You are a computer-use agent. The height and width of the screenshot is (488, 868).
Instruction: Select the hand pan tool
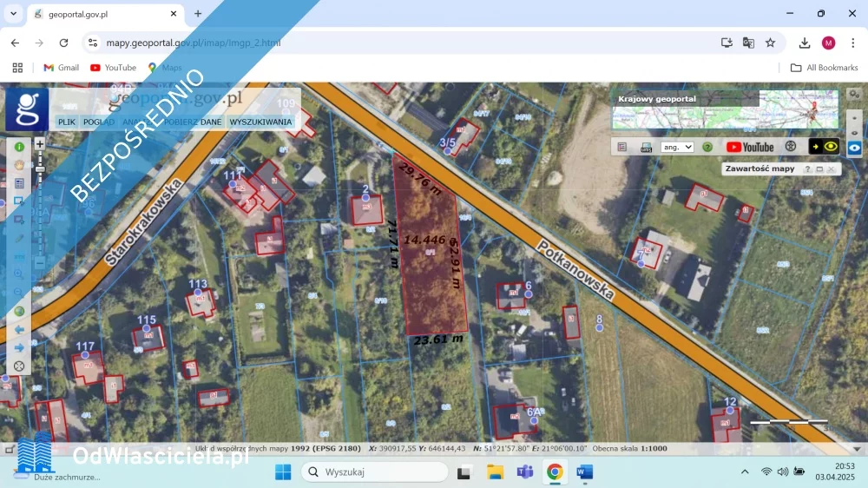pos(19,165)
